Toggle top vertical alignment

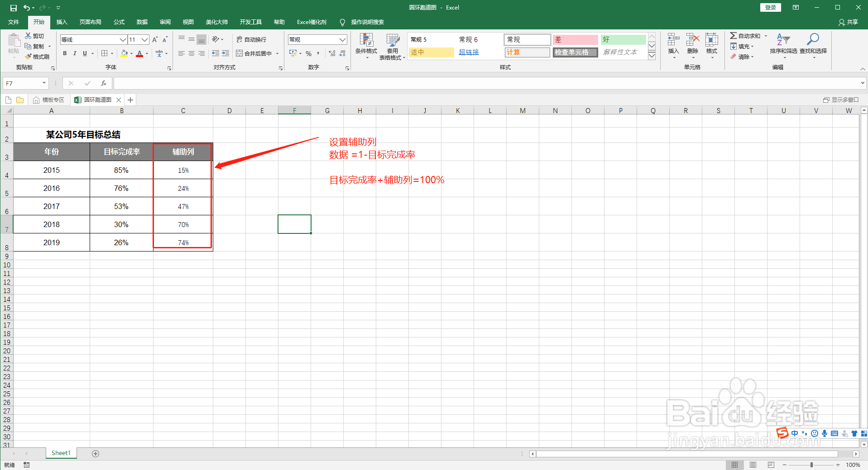point(182,39)
